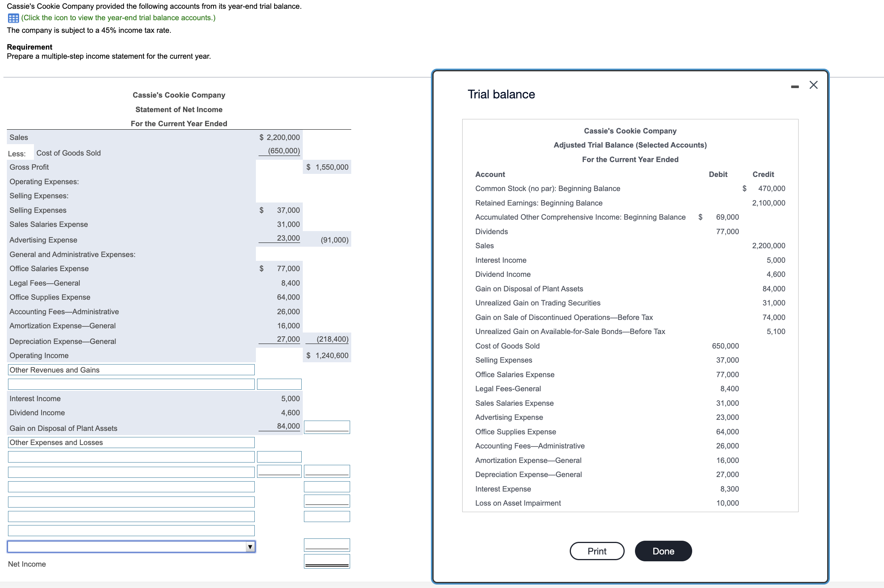Select the Net Income amount input box

[x=327, y=561]
